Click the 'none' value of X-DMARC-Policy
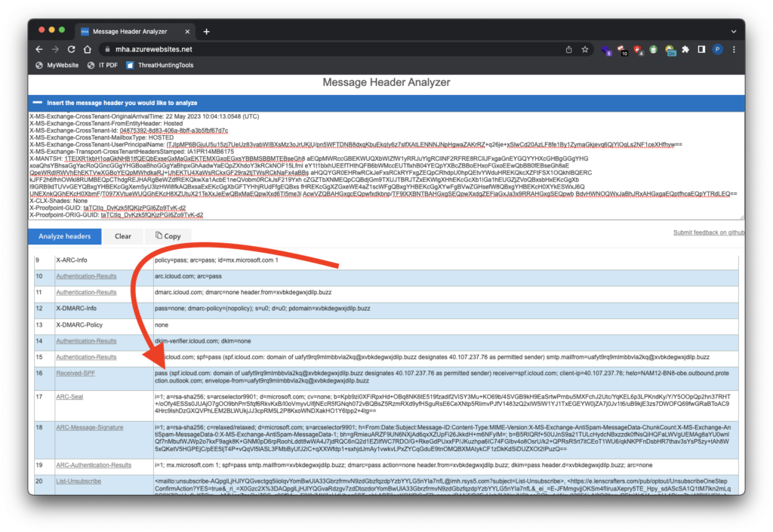The width and height of the screenshot is (773, 532). pyautogui.click(x=162, y=325)
